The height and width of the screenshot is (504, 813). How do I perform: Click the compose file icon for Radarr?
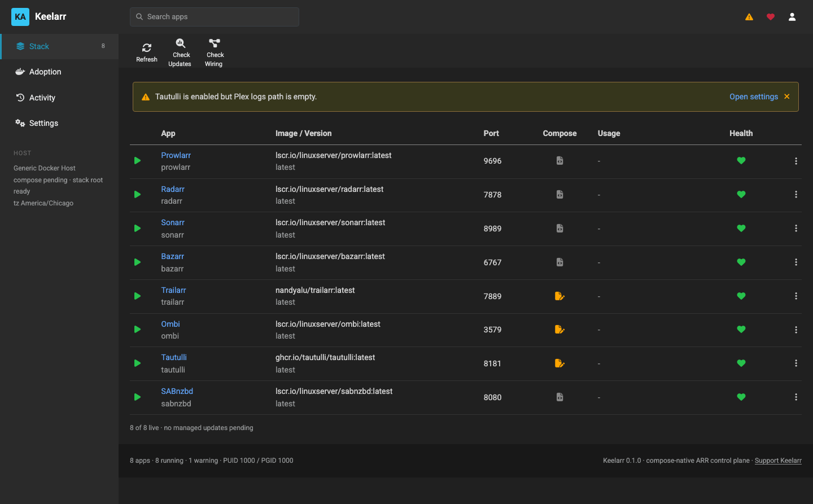click(x=560, y=195)
